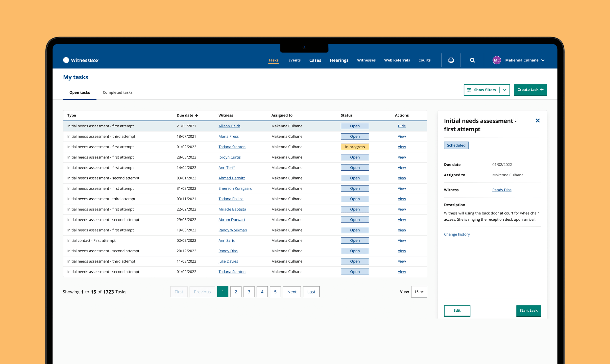View the Maria Press task
610x364 pixels.
(x=402, y=137)
